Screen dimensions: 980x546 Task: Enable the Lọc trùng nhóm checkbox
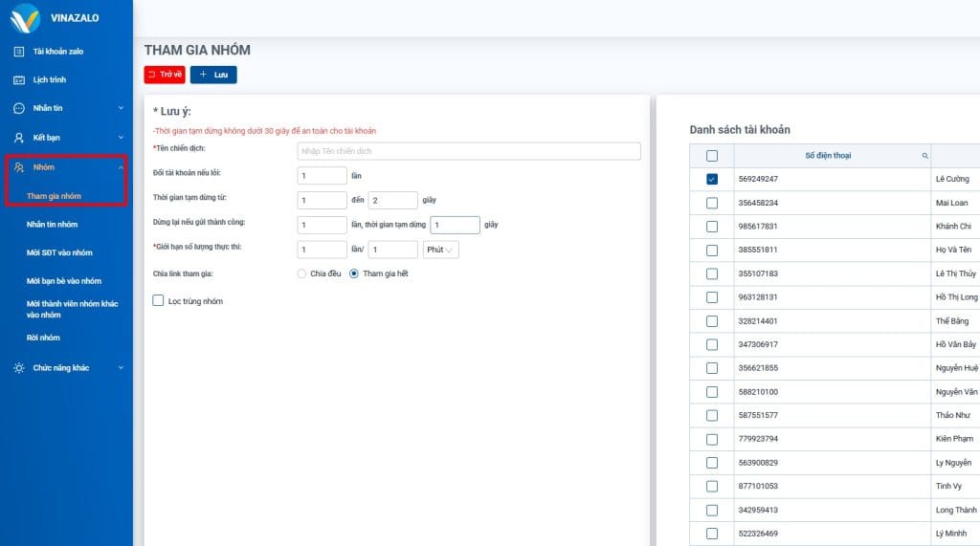(x=158, y=301)
